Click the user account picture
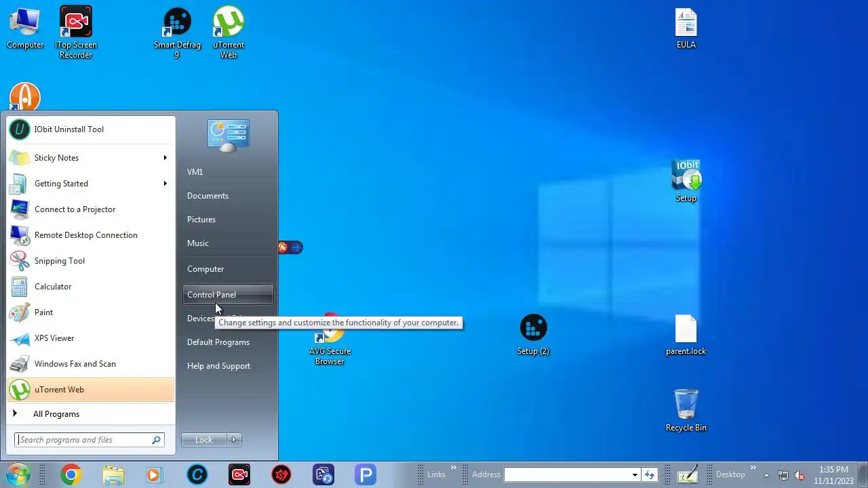 [x=229, y=136]
